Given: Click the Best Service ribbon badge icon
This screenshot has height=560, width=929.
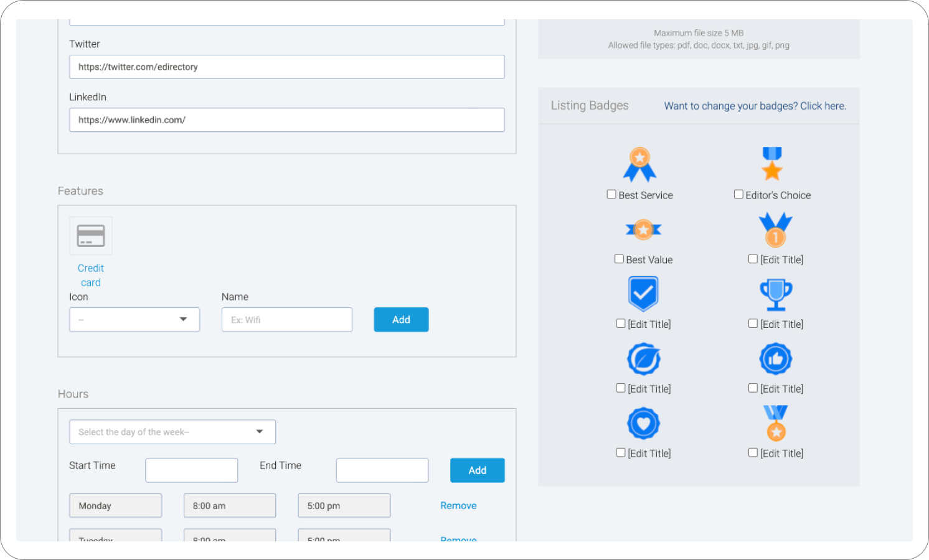Looking at the screenshot, I should click(x=639, y=164).
